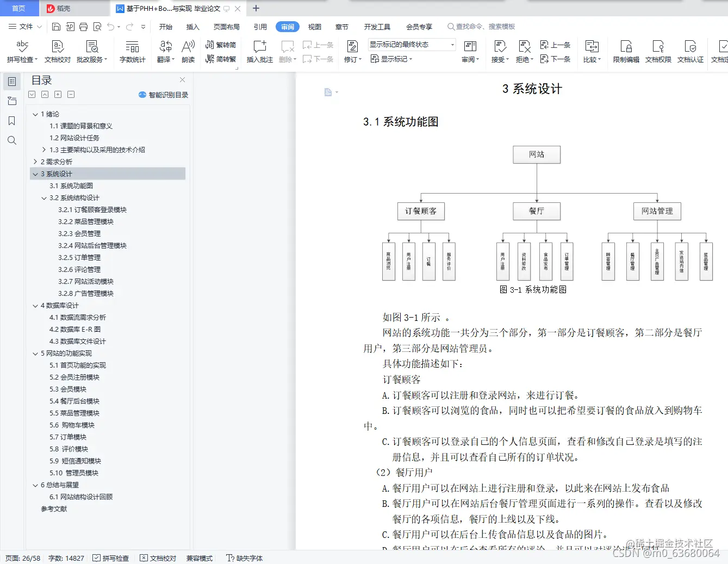Click the 缺失字体 status bar indicator
728x564 pixels.
244,557
